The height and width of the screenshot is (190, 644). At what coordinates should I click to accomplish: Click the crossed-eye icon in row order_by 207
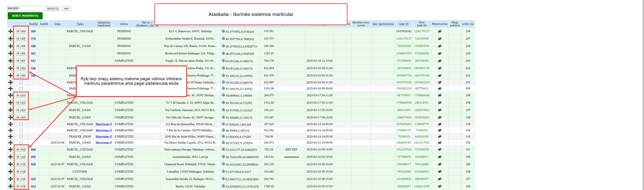pyautogui.click(x=440, y=39)
